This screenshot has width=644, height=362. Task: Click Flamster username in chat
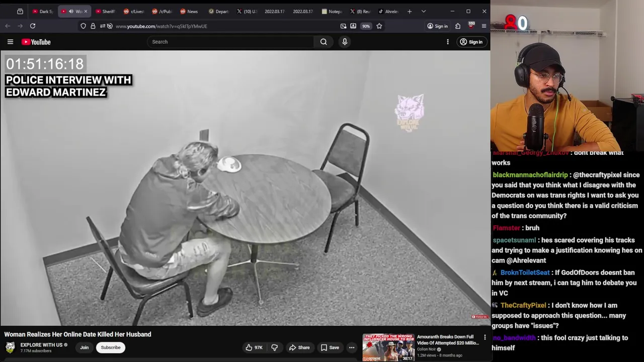[507, 228]
